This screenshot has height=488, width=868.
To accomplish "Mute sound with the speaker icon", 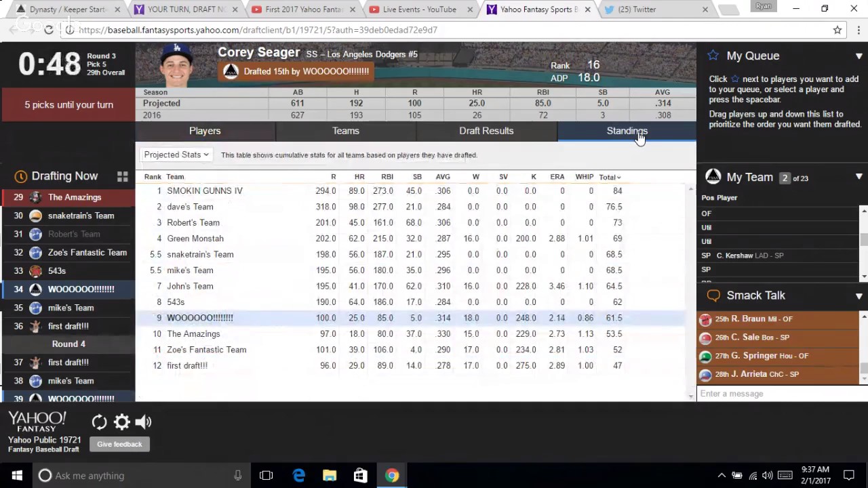I will click(143, 422).
